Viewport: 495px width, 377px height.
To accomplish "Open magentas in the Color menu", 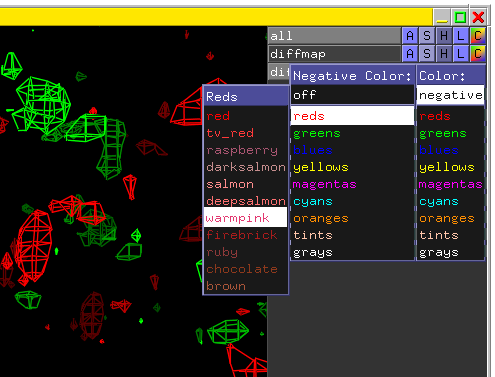I will (450, 184).
